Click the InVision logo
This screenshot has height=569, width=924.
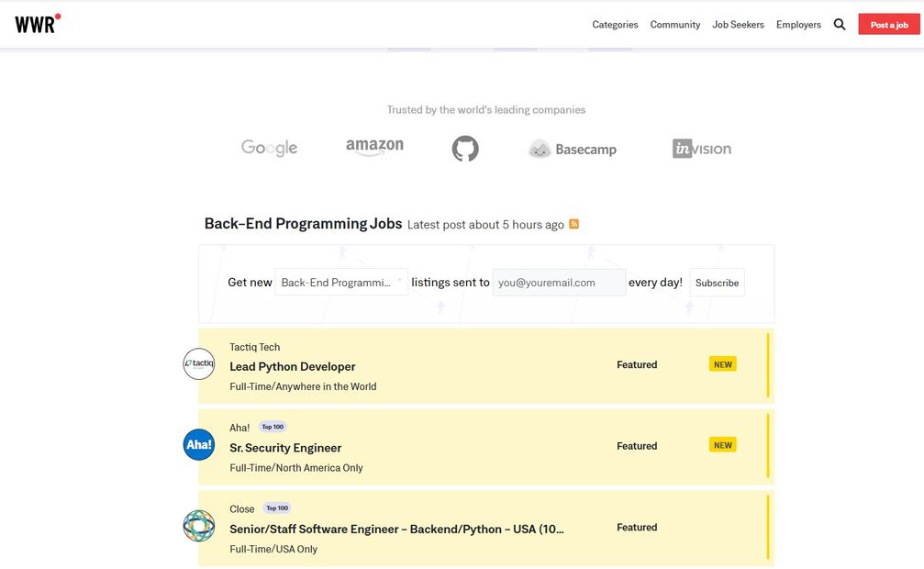701,149
